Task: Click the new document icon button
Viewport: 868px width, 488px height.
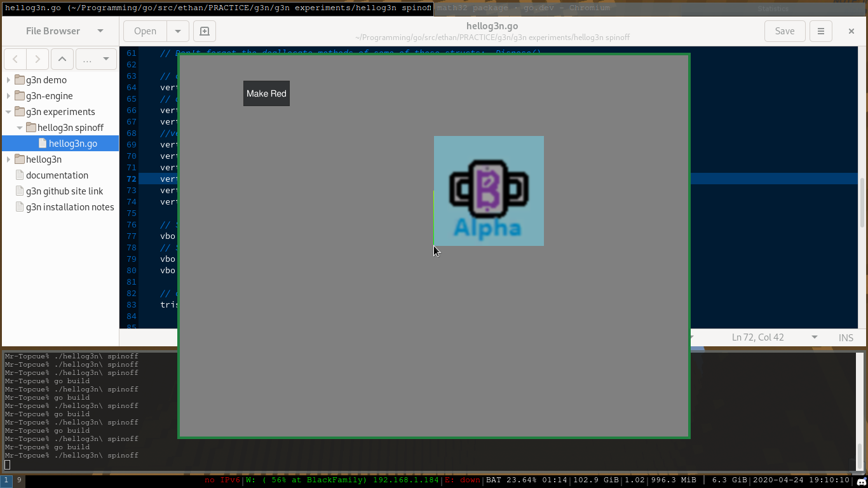Action: [204, 31]
